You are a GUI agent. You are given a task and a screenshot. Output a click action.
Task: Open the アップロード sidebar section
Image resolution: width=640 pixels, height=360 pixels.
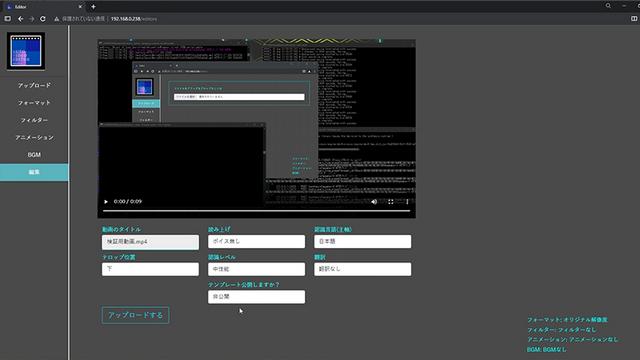34,85
